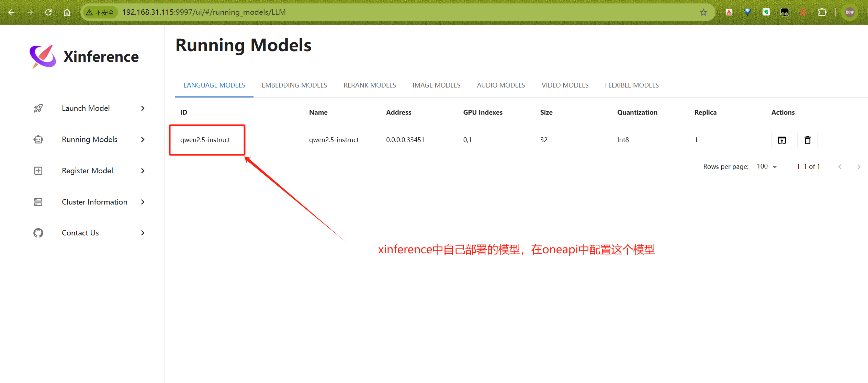Switch to Image Models tab
The width and height of the screenshot is (868, 383).
436,85
